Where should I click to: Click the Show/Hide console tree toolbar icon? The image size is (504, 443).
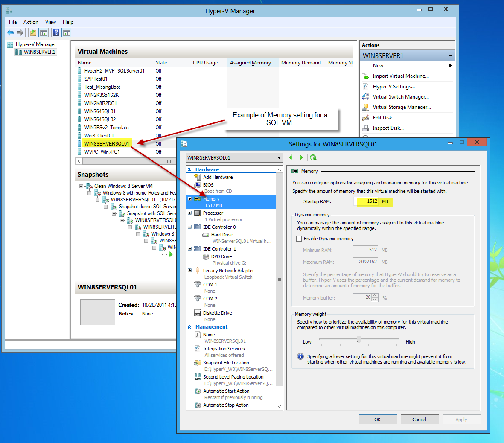[44, 32]
